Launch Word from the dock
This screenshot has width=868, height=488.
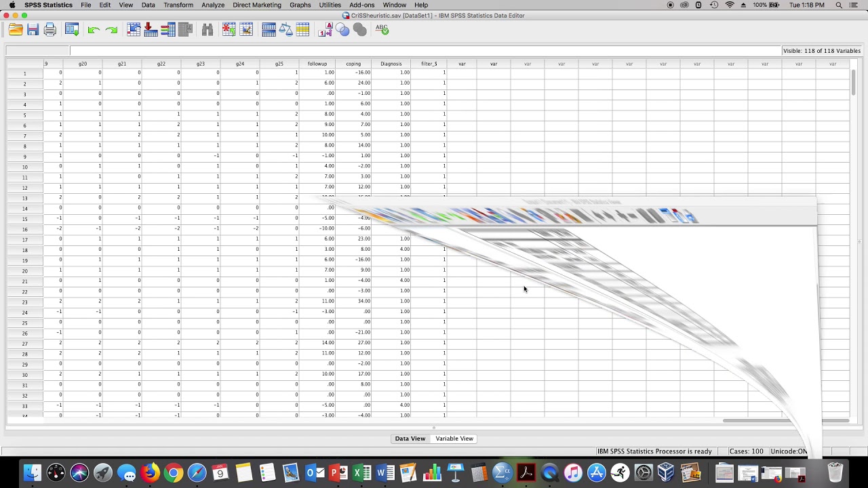[384, 472]
